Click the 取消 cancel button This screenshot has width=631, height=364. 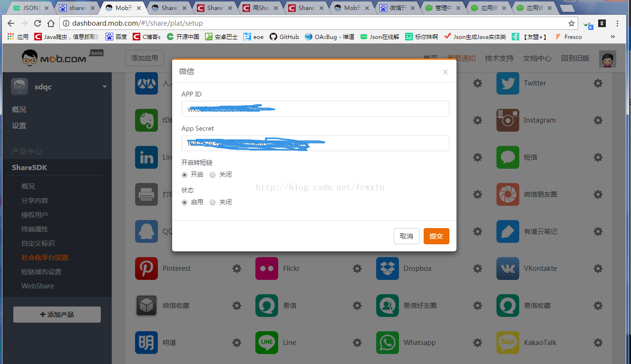point(407,236)
